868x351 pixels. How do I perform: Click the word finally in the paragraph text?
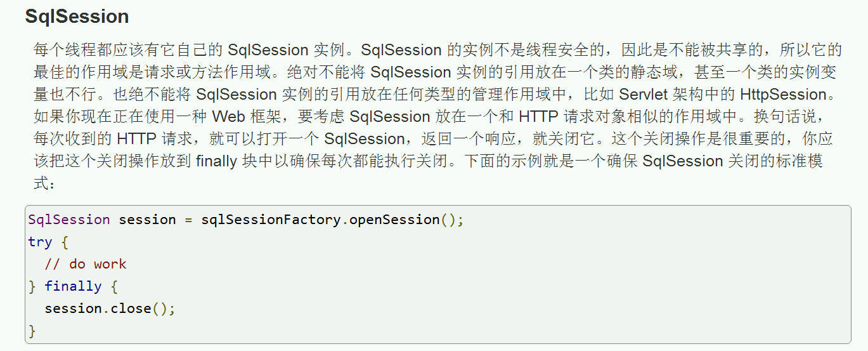(216, 161)
